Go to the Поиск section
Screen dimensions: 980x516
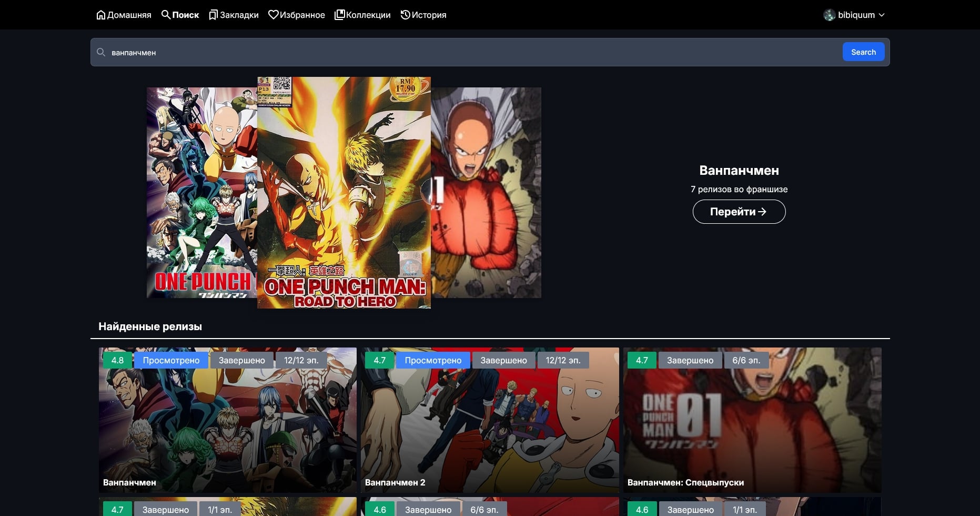tap(180, 15)
